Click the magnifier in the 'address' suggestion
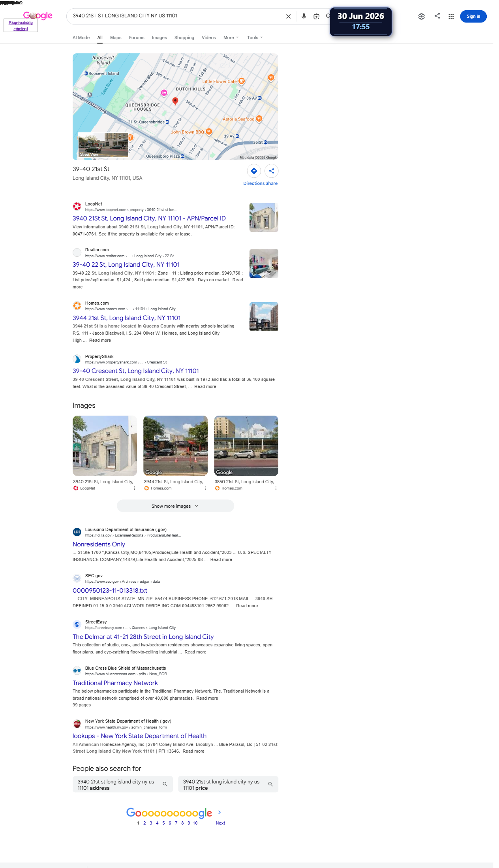 [165, 784]
